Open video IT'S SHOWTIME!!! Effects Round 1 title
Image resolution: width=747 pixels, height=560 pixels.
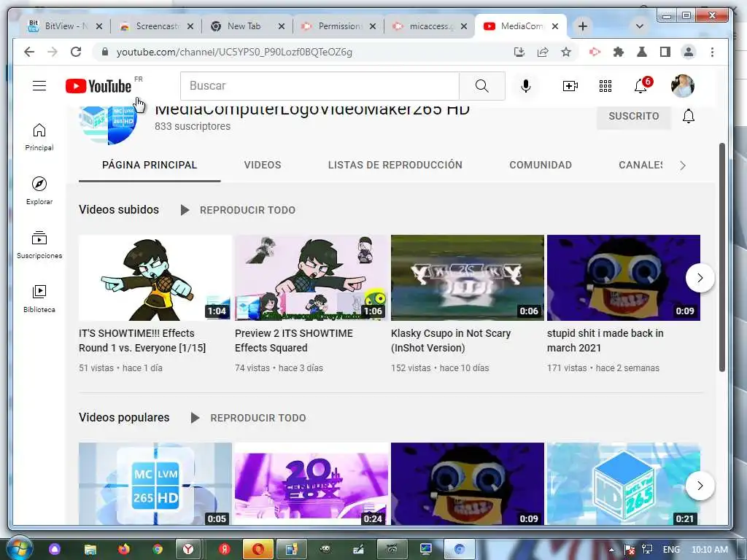click(142, 341)
